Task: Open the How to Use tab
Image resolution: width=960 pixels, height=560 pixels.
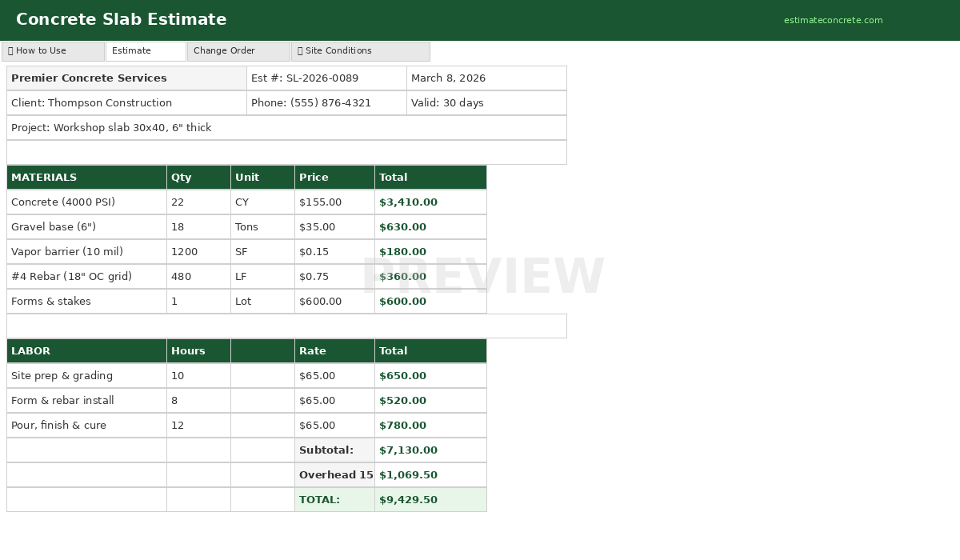Action: (x=53, y=50)
